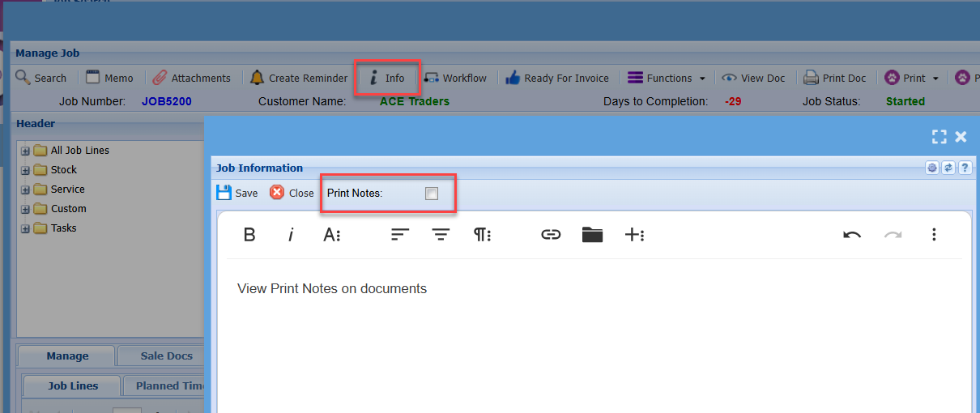Toggle bold formatting in editor

(249, 235)
